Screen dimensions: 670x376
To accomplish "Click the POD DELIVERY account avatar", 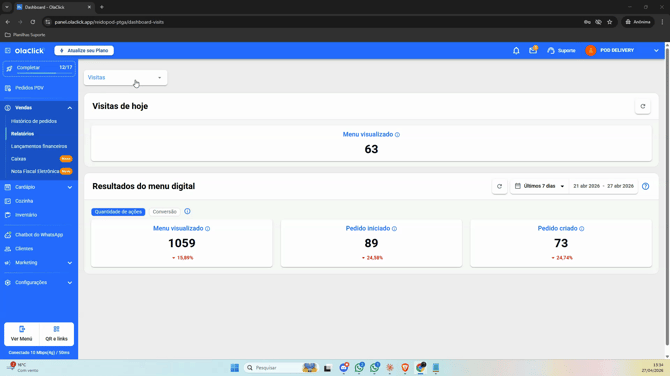I will pos(591,50).
